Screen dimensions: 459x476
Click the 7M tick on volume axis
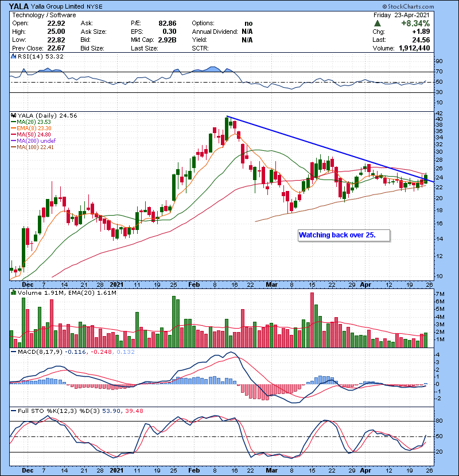pyautogui.click(x=440, y=294)
